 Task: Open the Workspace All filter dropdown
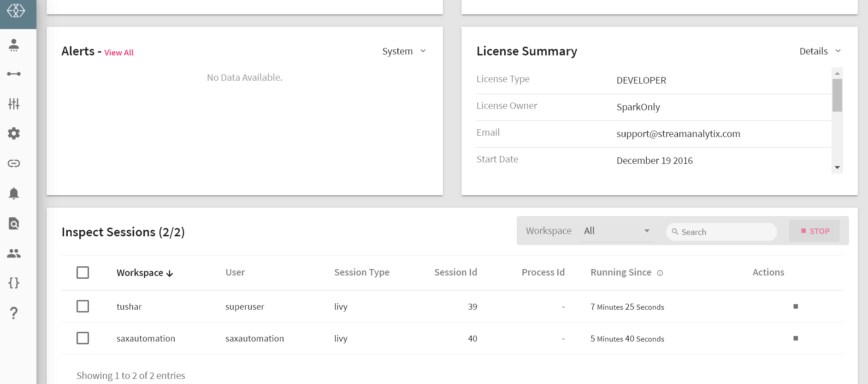616,231
